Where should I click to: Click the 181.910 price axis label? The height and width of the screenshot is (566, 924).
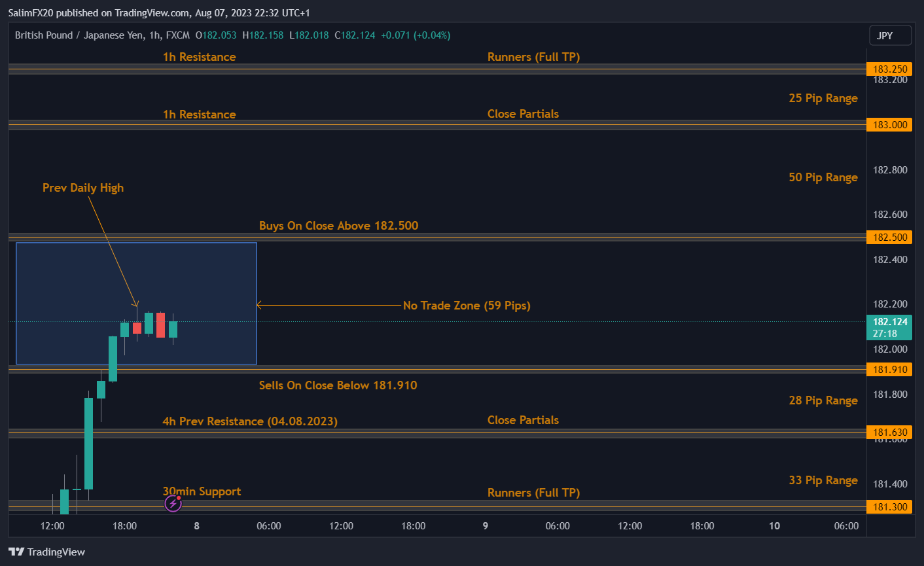[x=889, y=370]
